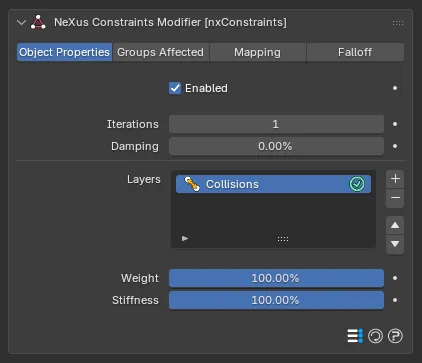Move layer down with down arrow

coord(395,244)
